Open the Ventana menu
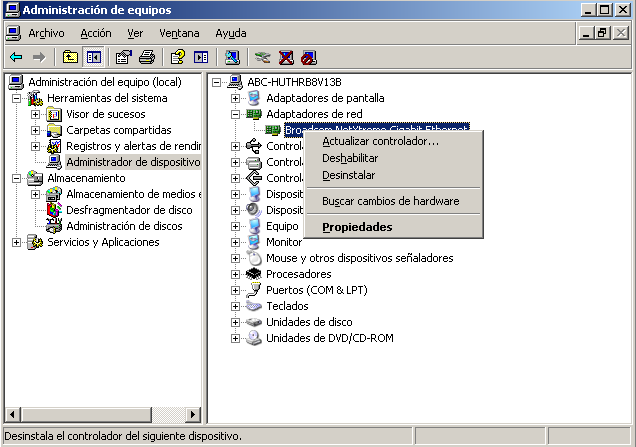The width and height of the screenshot is (636, 447). [x=179, y=33]
